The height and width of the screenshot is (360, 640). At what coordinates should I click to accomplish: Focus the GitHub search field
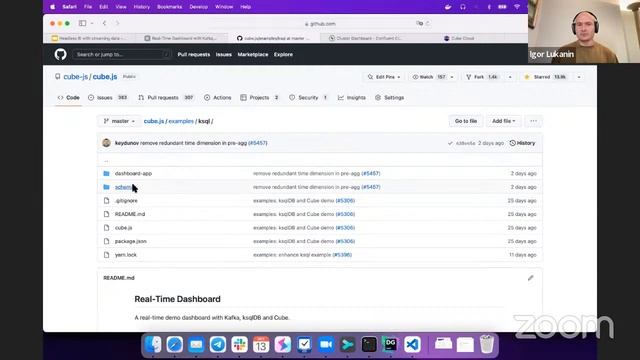coord(121,54)
